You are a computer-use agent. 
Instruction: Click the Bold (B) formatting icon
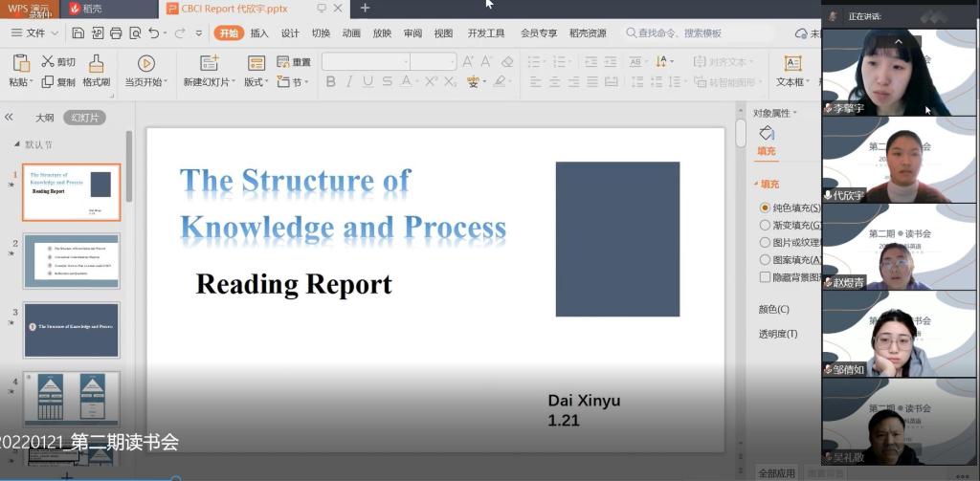[331, 82]
